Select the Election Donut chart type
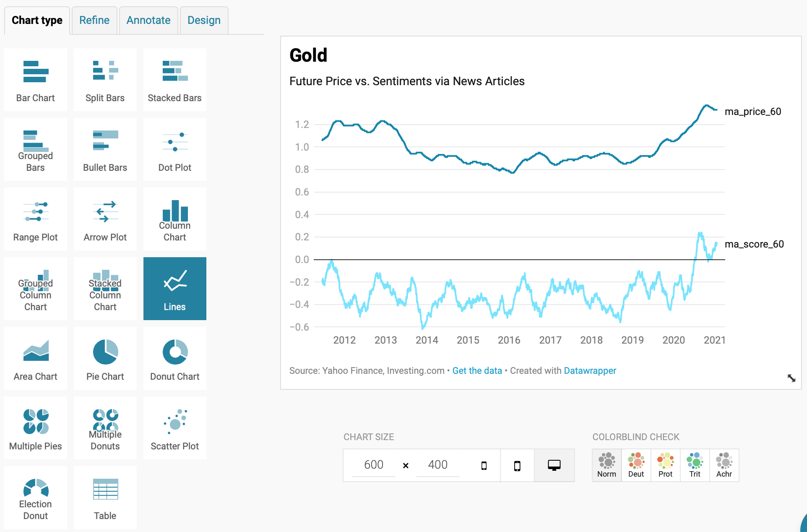Screen dimensions: 807x532 coord(36,498)
